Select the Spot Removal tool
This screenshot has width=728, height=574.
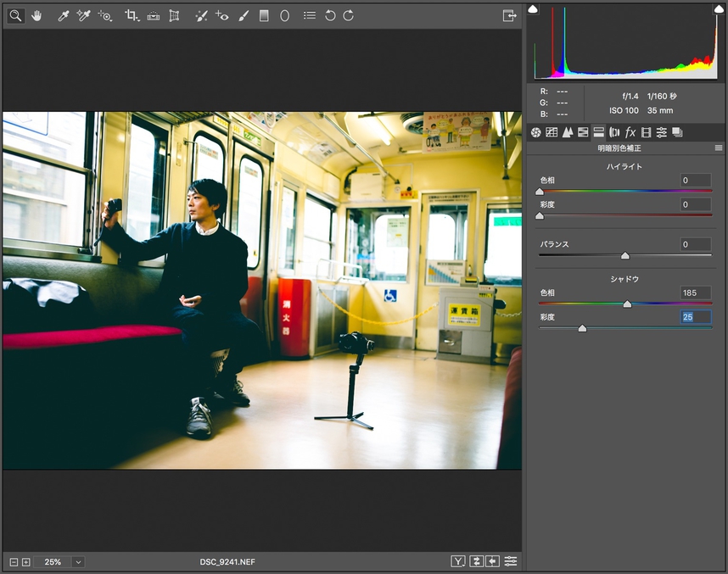[x=200, y=15]
